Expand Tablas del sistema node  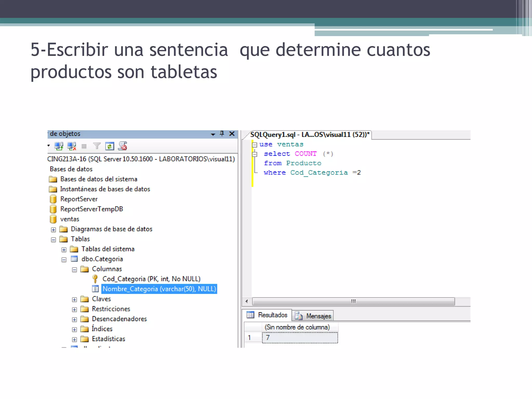pos(64,250)
